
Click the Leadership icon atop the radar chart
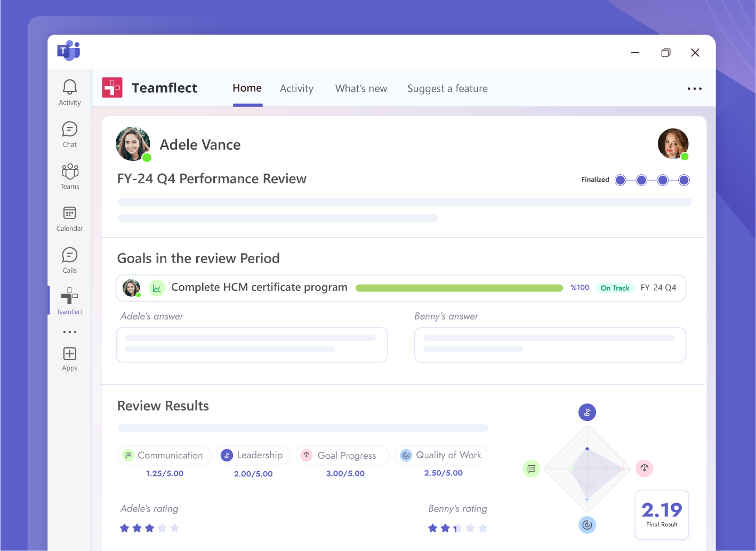[x=587, y=412]
